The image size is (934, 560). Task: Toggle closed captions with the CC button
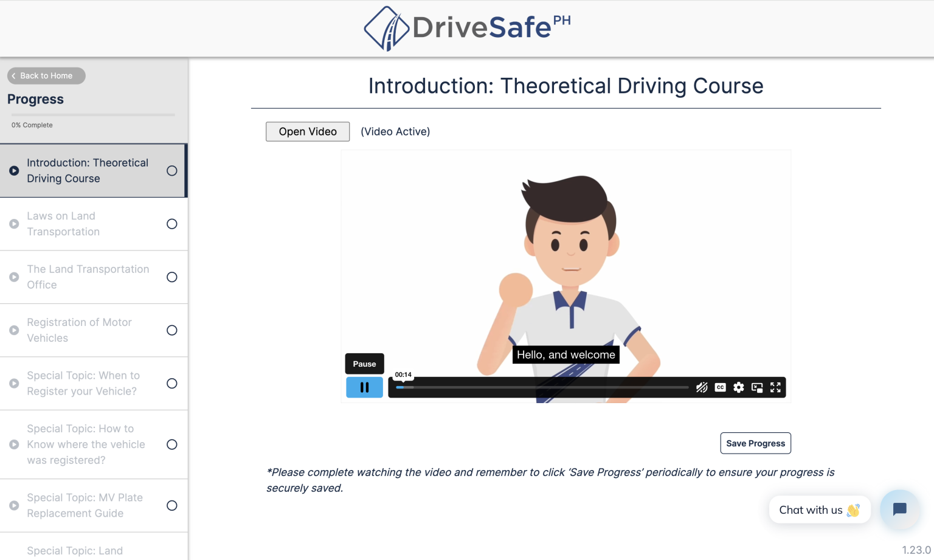click(720, 387)
